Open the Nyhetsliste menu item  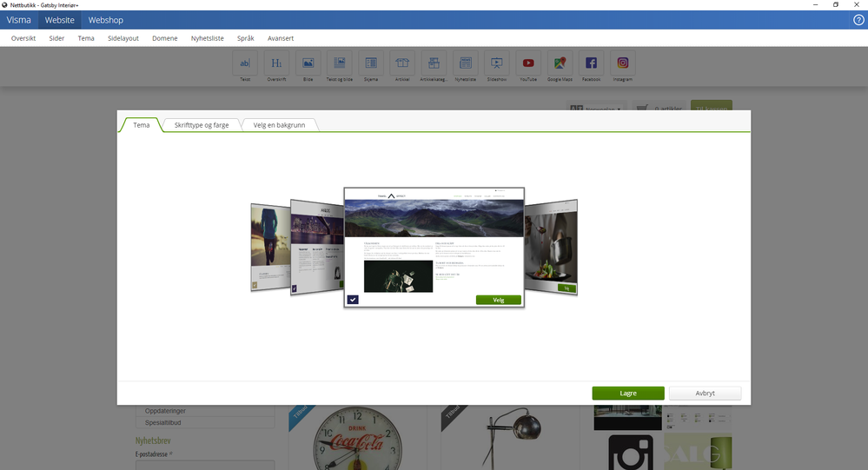coord(208,38)
